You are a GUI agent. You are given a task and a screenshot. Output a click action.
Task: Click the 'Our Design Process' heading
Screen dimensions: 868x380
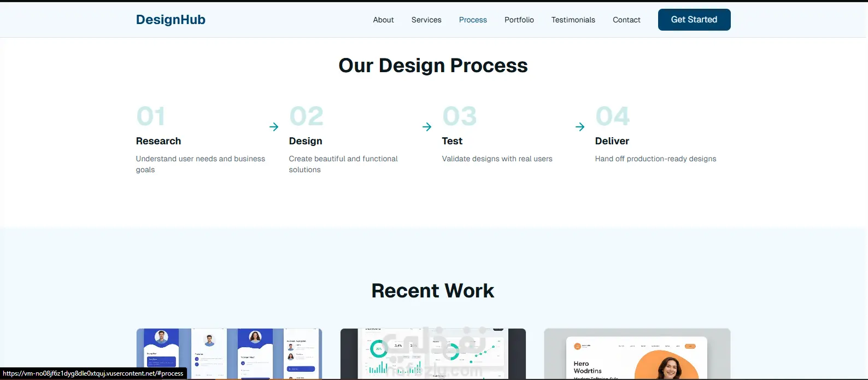pyautogui.click(x=433, y=66)
